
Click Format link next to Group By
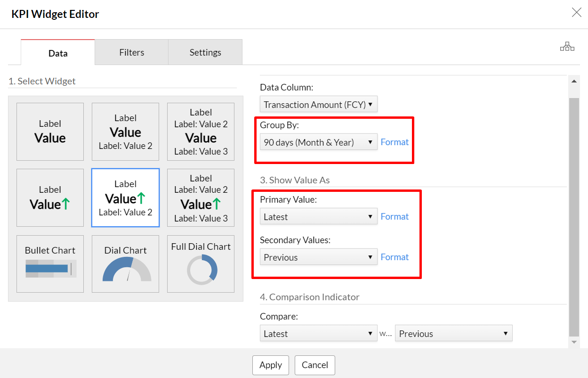pos(395,142)
